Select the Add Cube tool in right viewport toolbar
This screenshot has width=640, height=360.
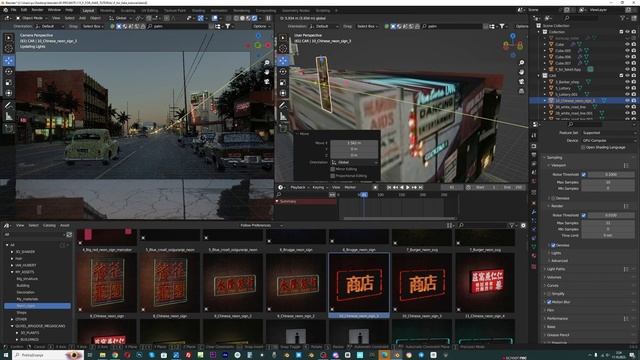(x=283, y=128)
